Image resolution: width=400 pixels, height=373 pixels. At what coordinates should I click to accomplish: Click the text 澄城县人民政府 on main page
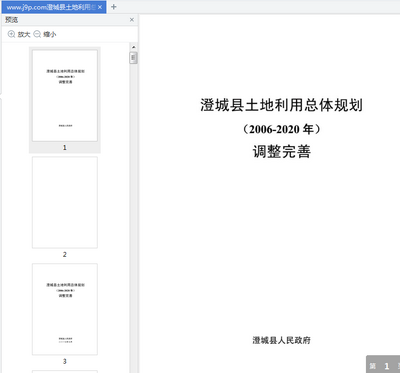coord(281,340)
